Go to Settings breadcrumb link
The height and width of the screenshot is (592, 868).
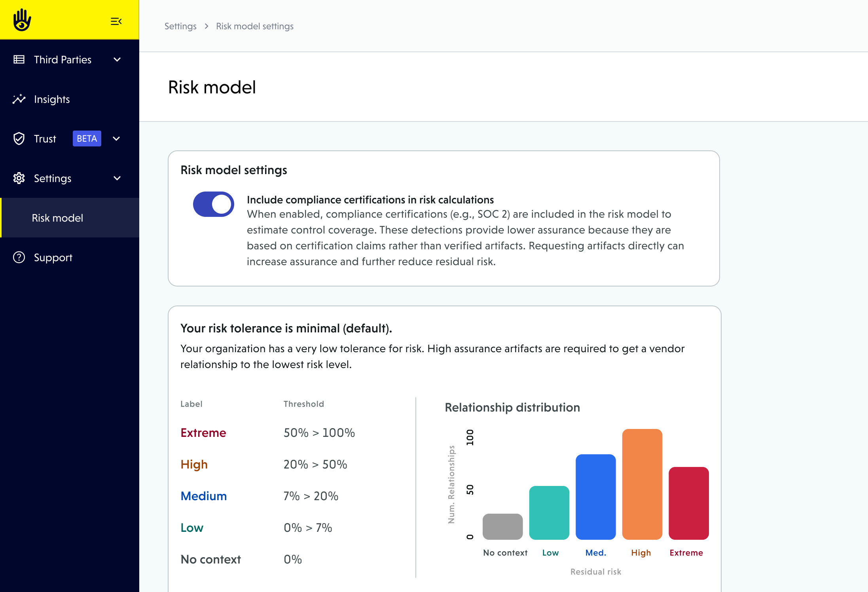click(x=180, y=26)
